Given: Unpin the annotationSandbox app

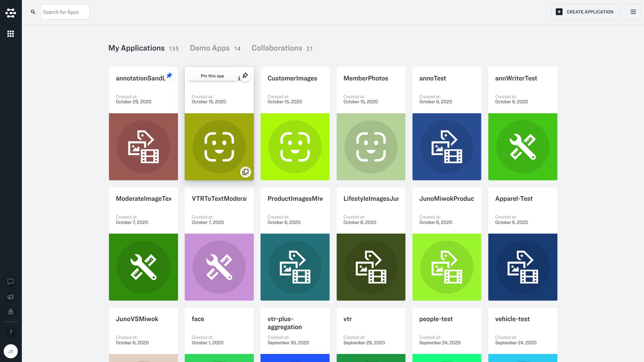Looking at the screenshot, I should (x=169, y=75).
